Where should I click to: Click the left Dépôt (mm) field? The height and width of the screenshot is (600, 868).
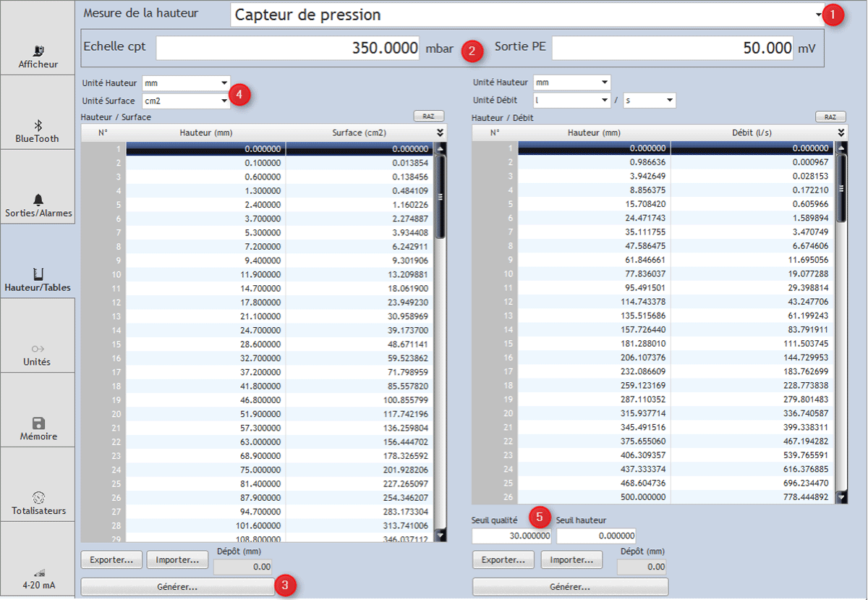244,567
